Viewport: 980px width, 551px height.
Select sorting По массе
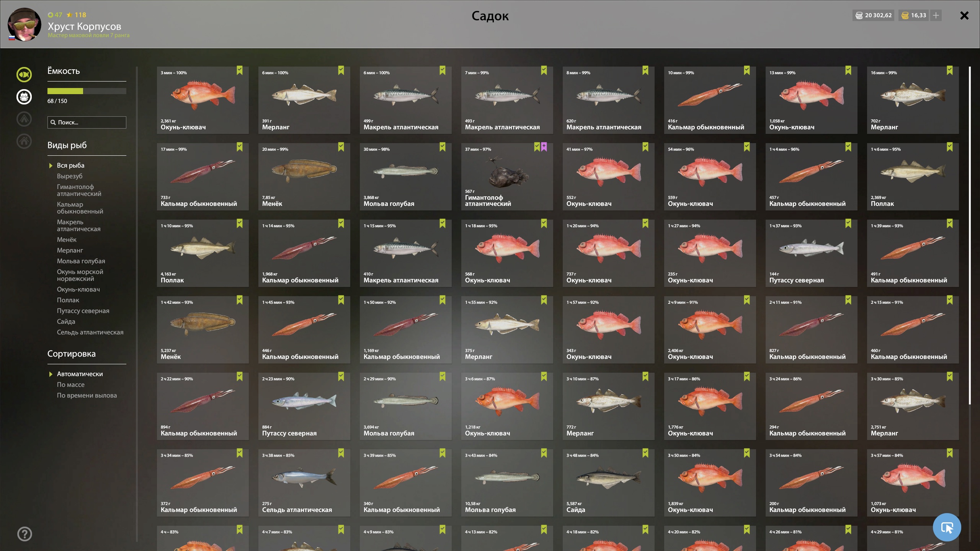click(71, 385)
